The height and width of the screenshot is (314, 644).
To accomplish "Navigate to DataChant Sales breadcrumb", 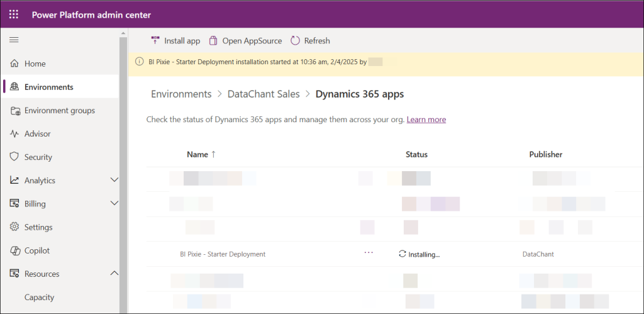I will pos(264,94).
